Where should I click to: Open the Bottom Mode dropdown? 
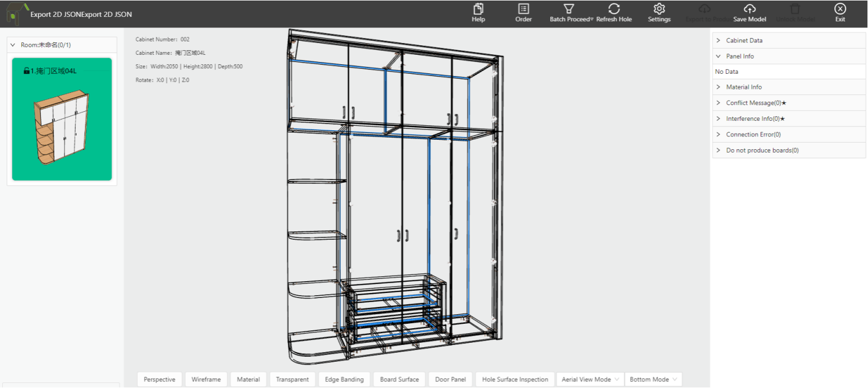click(653, 379)
